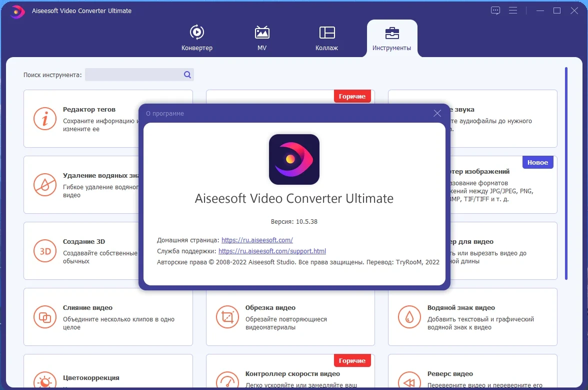Click the Обрезайте повторяющиеся видеоматериалы description
The height and width of the screenshot is (390, 588).
pyautogui.click(x=286, y=323)
